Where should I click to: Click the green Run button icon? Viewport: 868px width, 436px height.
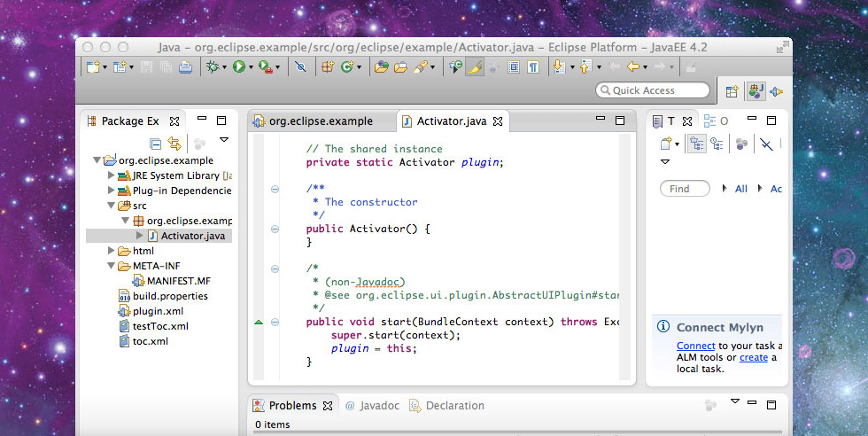[x=238, y=66]
